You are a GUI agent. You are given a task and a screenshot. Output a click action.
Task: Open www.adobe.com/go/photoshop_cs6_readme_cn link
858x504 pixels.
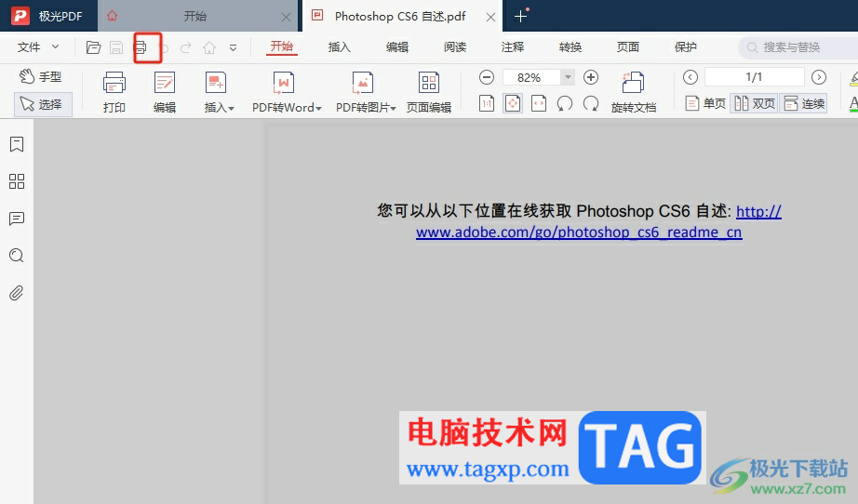point(579,232)
